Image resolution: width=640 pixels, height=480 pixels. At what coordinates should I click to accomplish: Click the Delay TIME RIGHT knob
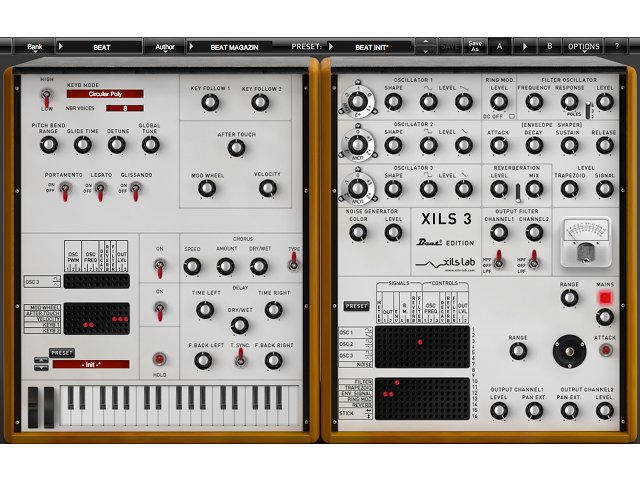tap(273, 310)
